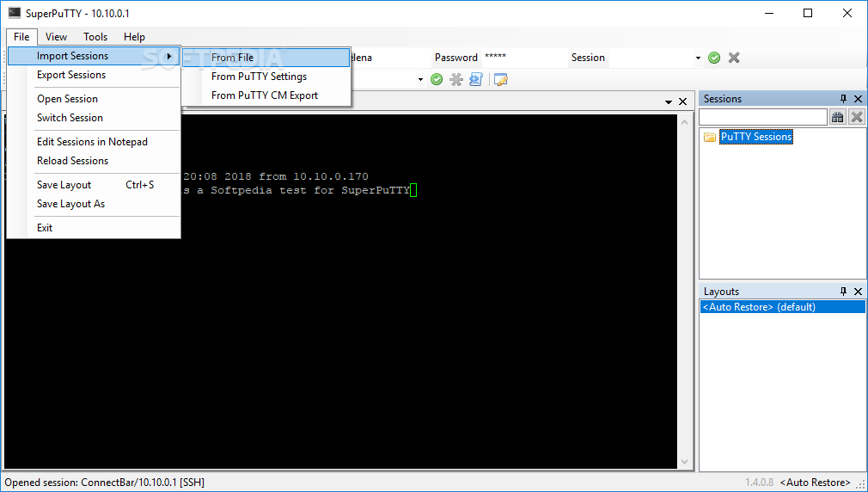Click the blue script scroll icon
Viewport: 868px width, 492px height.
(x=475, y=80)
